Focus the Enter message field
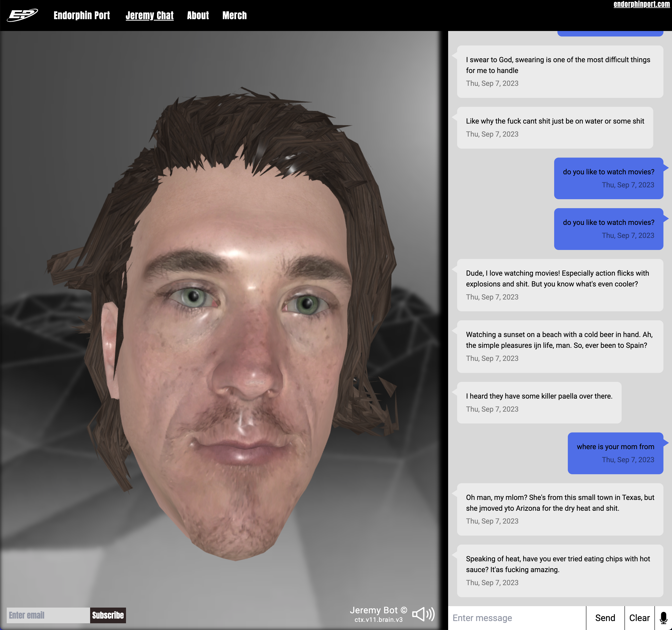The image size is (672, 630). tap(517, 618)
